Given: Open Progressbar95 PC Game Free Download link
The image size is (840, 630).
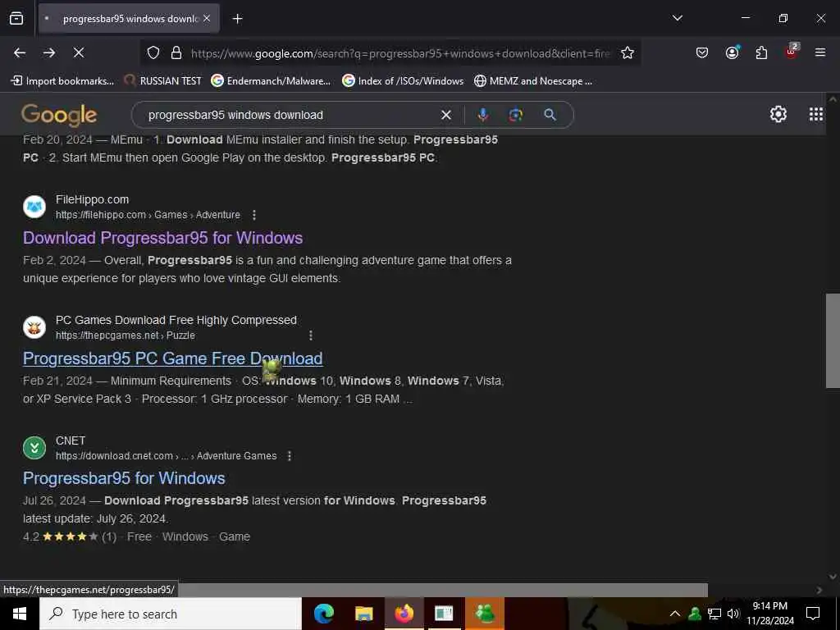Looking at the screenshot, I should (x=172, y=358).
